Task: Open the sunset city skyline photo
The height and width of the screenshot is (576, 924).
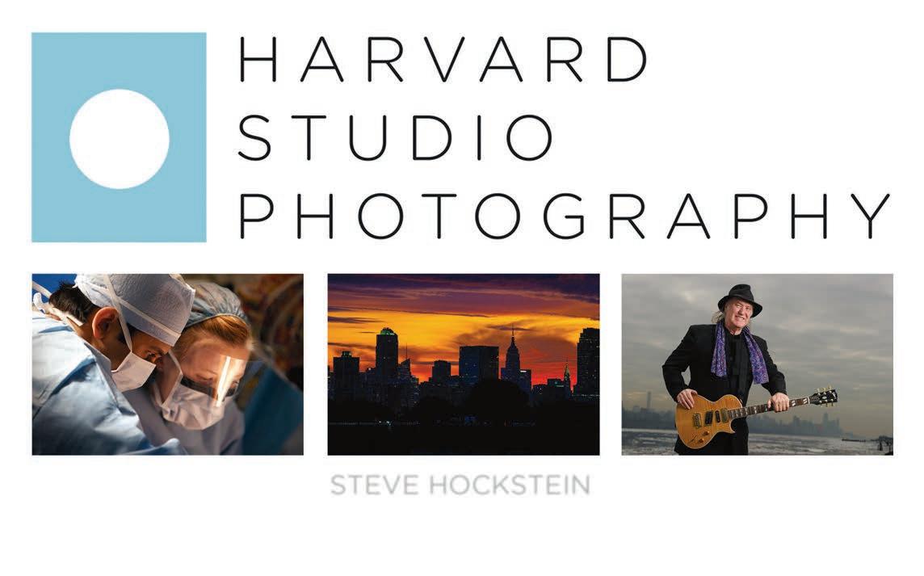Action: pos(463,364)
